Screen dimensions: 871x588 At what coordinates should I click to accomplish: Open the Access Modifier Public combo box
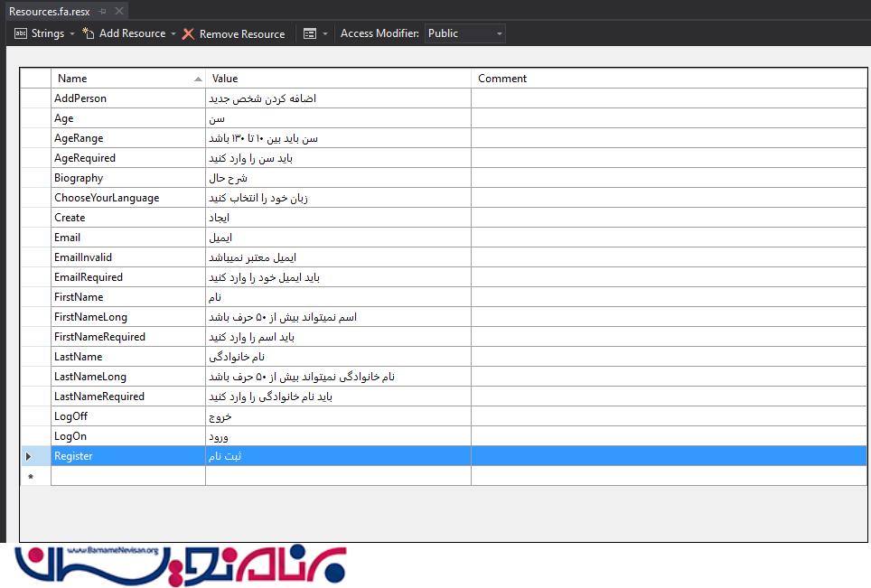464,33
